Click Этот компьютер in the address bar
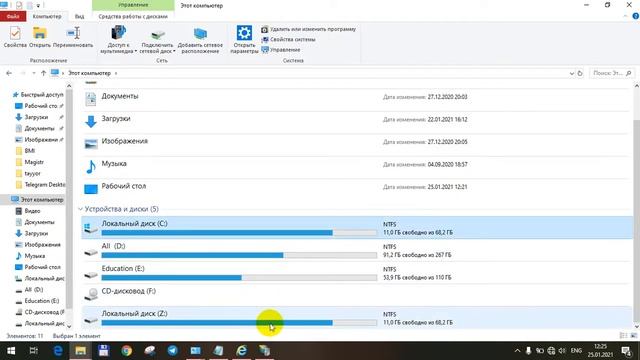This screenshot has width=640, height=360. pos(89,73)
